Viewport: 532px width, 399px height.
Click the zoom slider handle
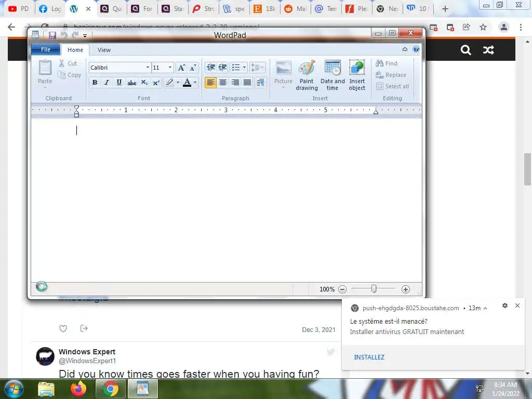pos(374,289)
